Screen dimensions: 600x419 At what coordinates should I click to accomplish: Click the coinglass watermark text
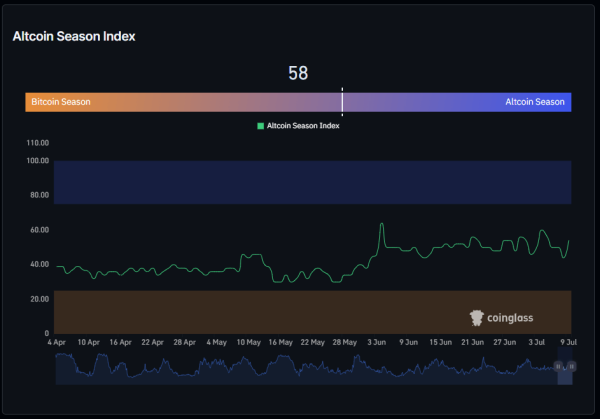point(510,318)
